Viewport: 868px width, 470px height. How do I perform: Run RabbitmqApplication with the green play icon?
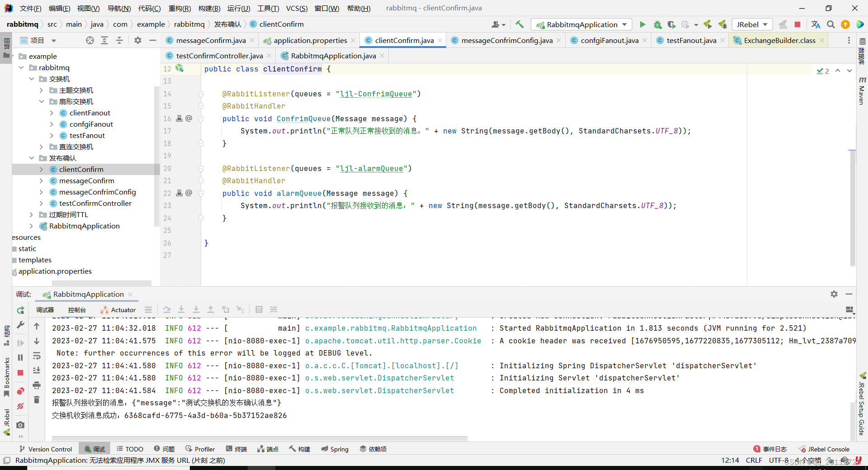642,24
